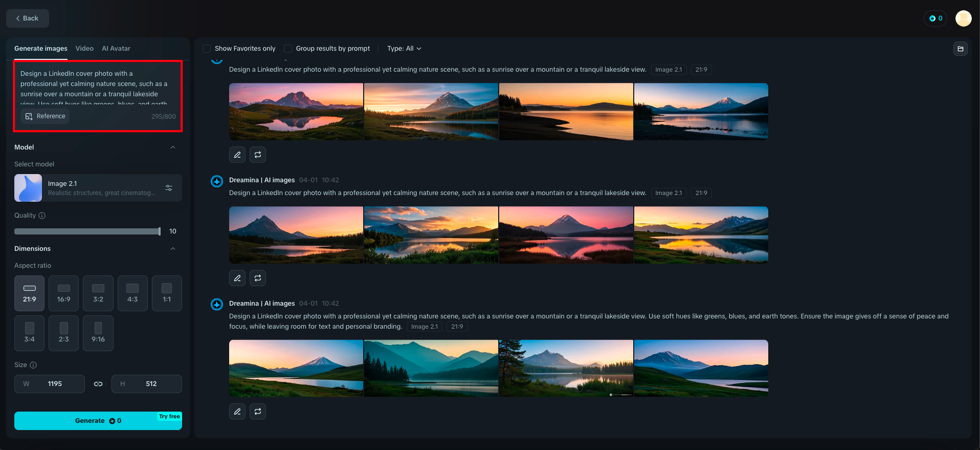Select the 3:2 aspect ratio

pyautogui.click(x=98, y=293)
